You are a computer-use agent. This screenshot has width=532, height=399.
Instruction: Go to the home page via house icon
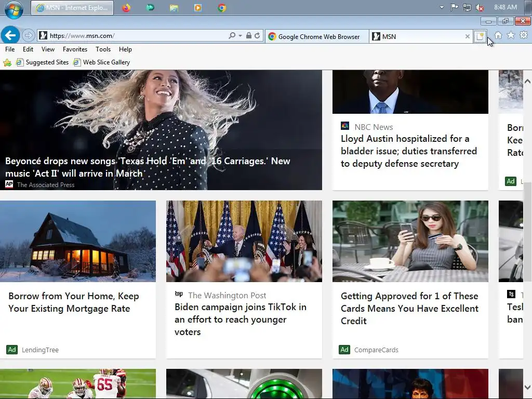(498, 35)
